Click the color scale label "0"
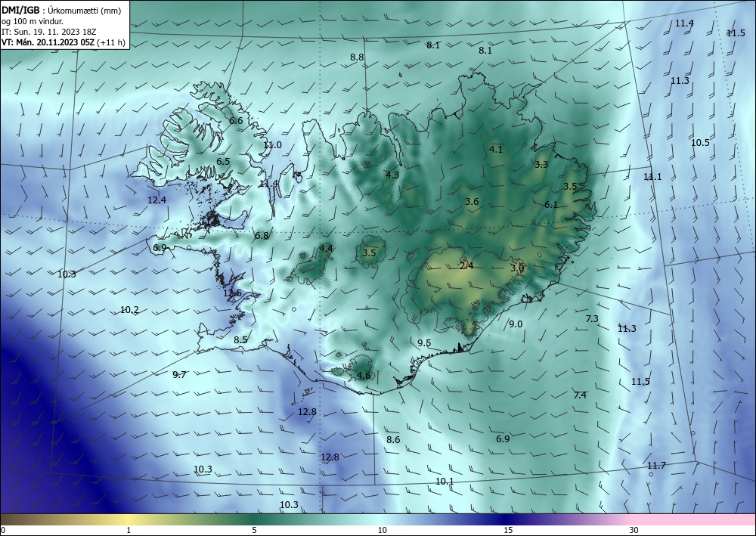 tap(3, 531)
